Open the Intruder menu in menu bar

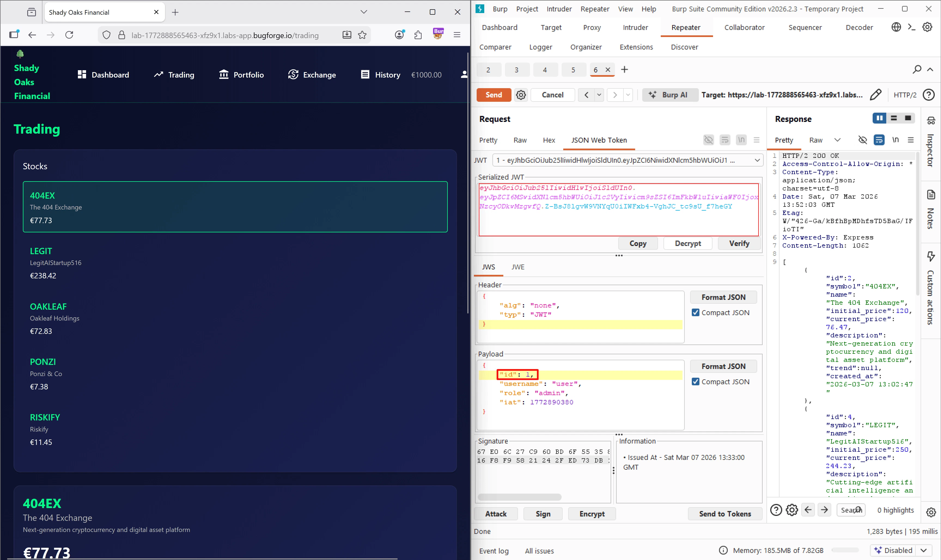pos(559,9)
